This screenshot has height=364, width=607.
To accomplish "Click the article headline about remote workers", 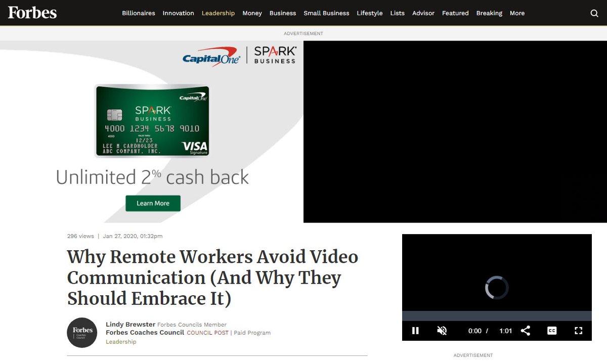I will (x=212, y=278).
